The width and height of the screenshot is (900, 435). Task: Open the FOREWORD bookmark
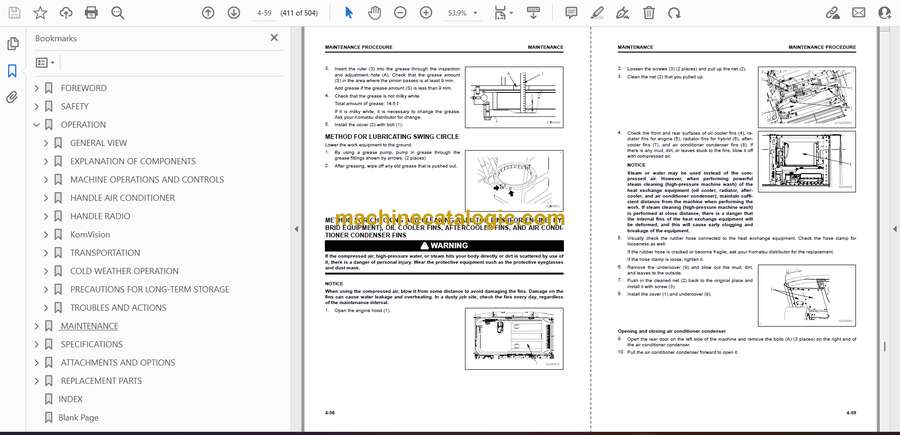point(84,88)
